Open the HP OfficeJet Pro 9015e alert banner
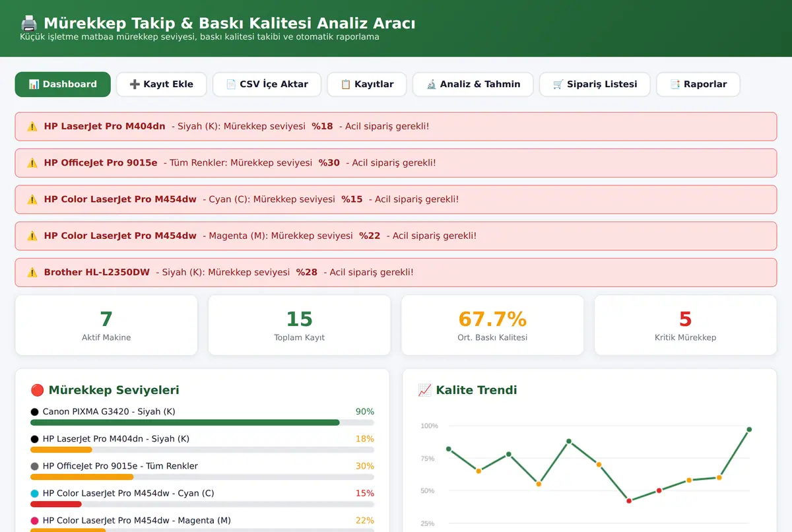The height and width of the screenshot is (532, 792). click(396, 163)
